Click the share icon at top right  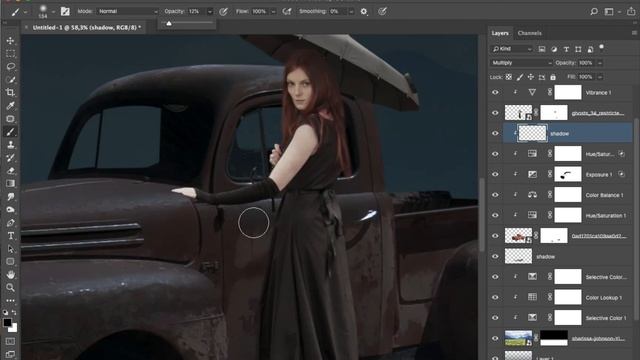(631, 11)
